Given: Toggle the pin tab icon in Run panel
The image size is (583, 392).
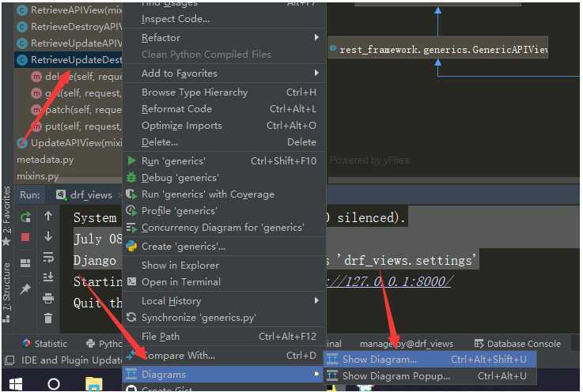Looking at the screenshot, I should 25,288.
